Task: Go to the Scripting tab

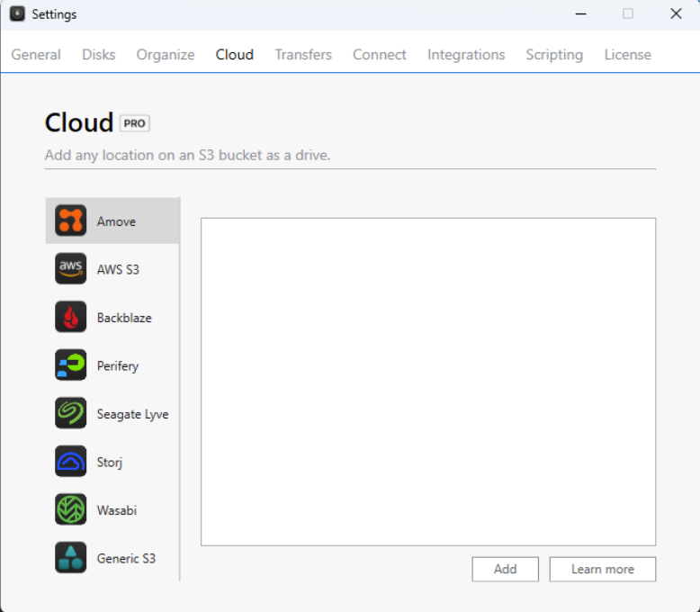Action: [x=554, y=55]
